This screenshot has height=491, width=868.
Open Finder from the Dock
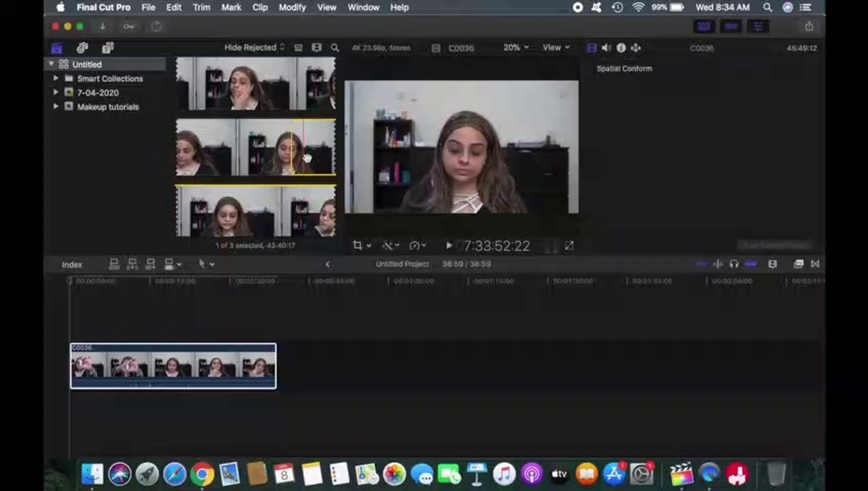pyautogui.click(x=92, y=474)
